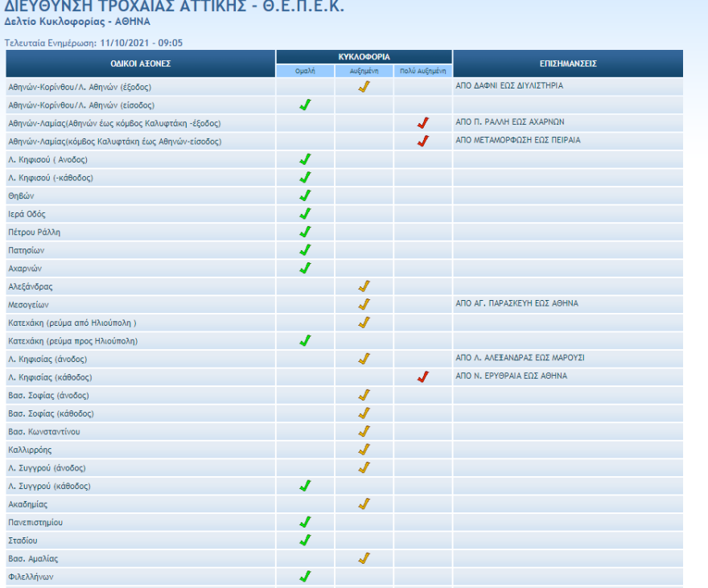Screen dimensions: 708x588
Task: Click the ΟΔΙΚΟΙ ΑΞΟΝΕΣ column header
Action: click(141, 64)
